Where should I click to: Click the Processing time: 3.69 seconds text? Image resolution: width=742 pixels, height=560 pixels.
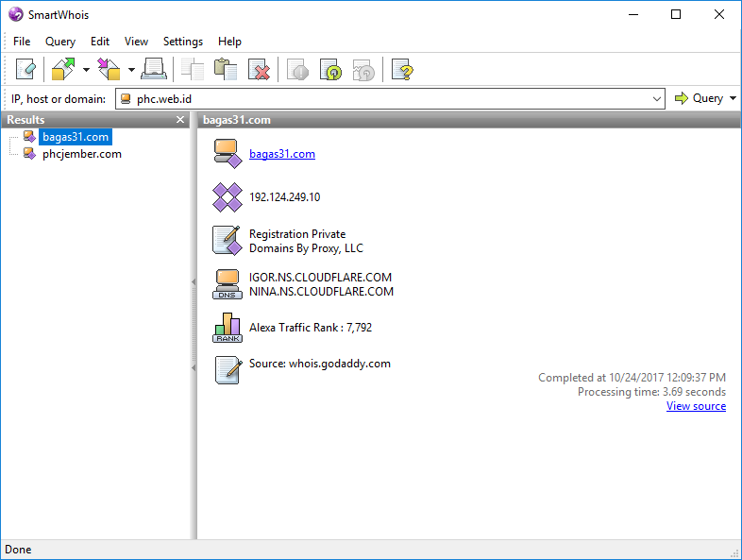[651, 392]
